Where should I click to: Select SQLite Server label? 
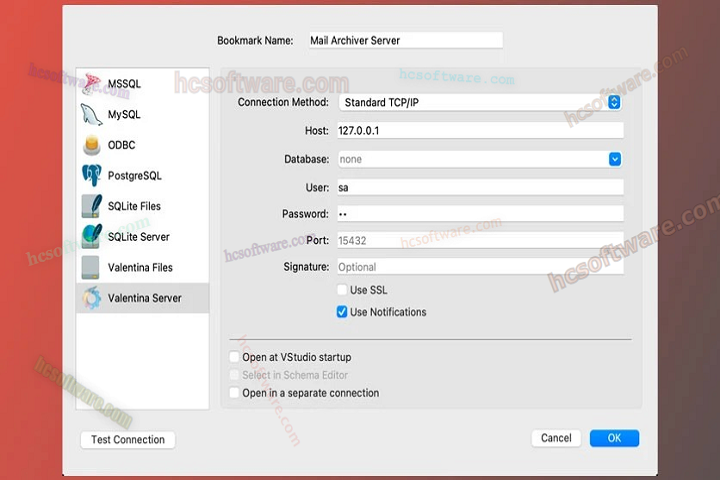[139, 237]
